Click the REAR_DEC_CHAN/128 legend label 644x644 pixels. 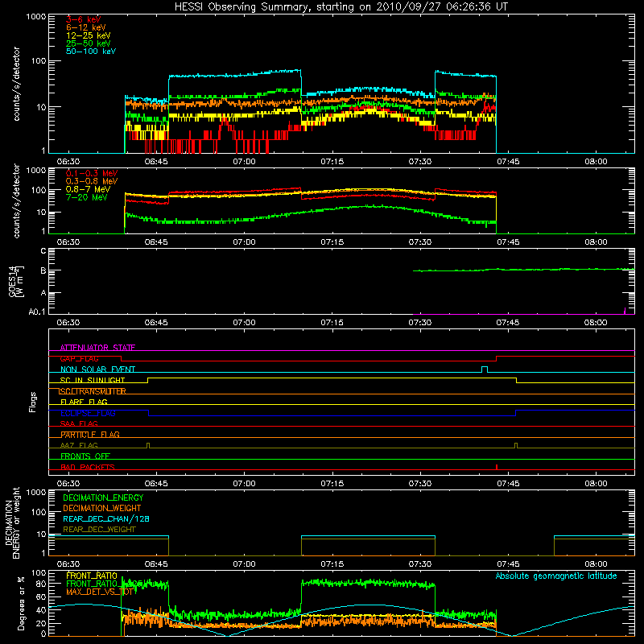(x=106, y=518)
